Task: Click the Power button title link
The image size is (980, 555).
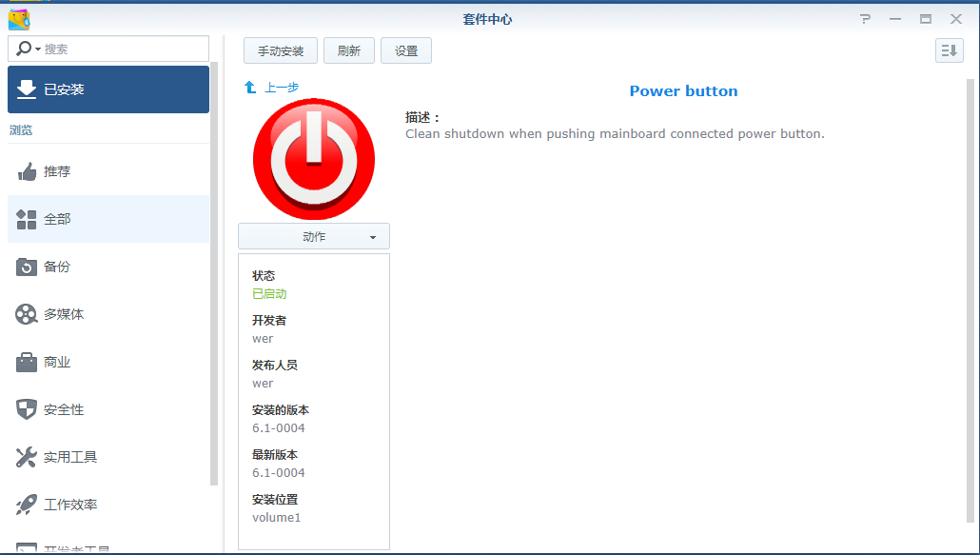Action: point(683,90)
